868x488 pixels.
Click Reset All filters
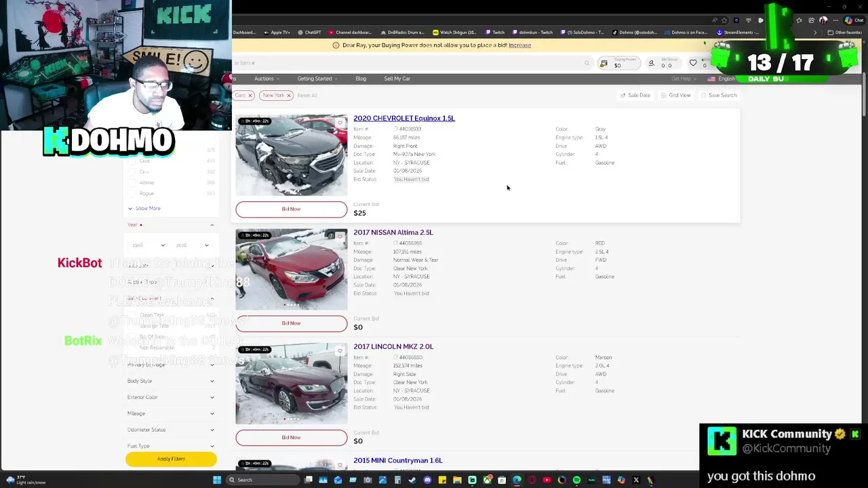click(x=307, y=96)
